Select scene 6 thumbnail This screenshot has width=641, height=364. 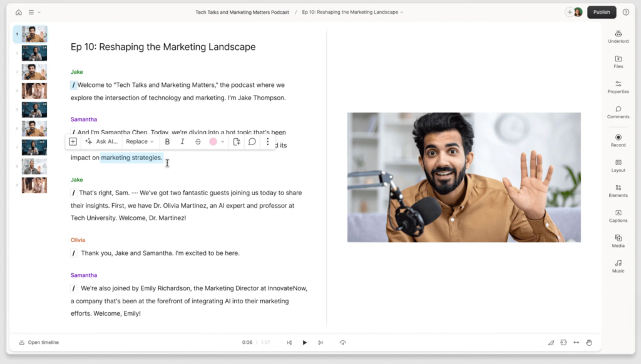[34, 129]
